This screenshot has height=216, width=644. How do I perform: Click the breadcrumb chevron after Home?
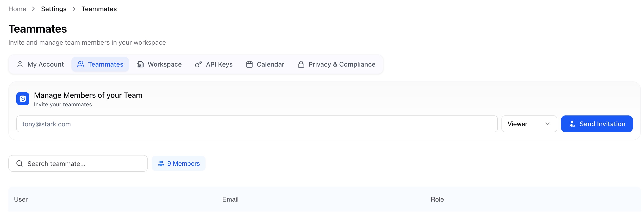[x=33, y=9]
